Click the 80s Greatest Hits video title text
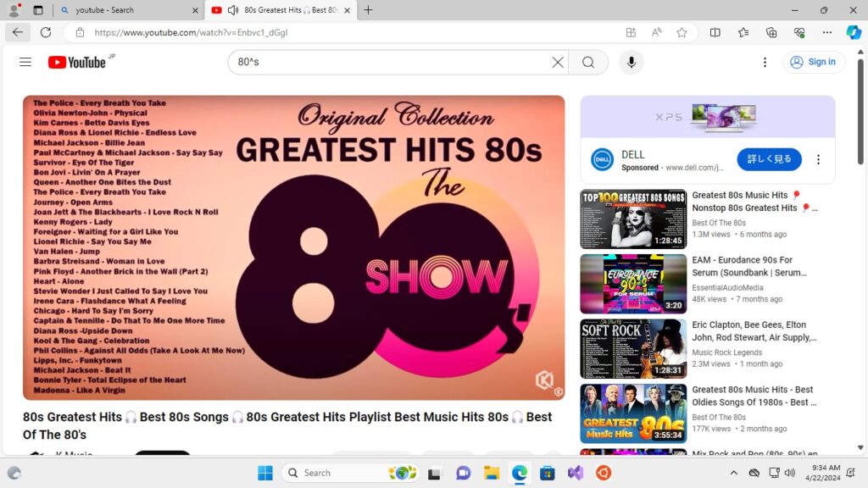The width and height of the screenshot is (868, 488). pos(287,425)
